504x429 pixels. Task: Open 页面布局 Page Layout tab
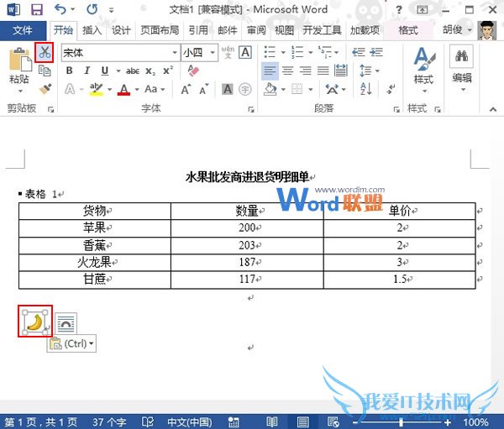coord(160,30)
